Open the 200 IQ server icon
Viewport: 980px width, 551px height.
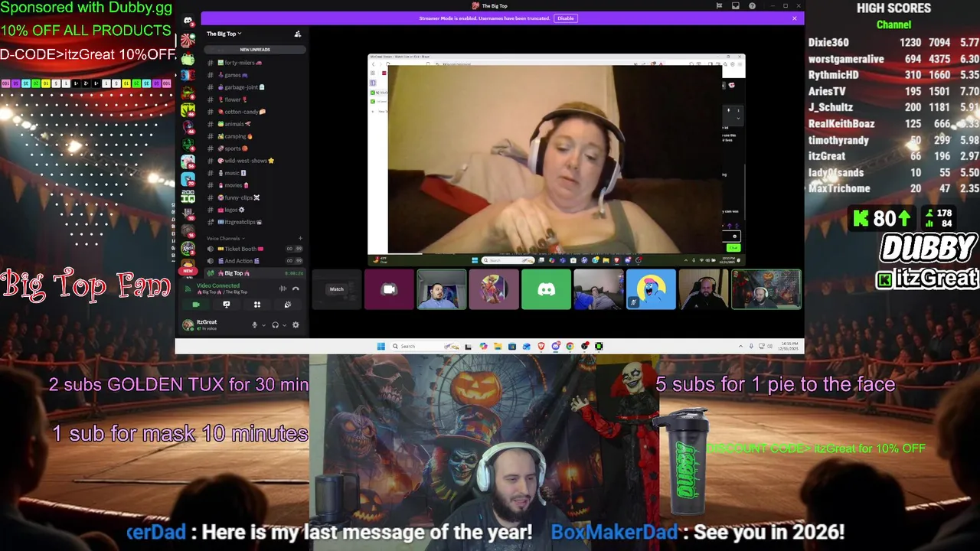click(188, 196)
